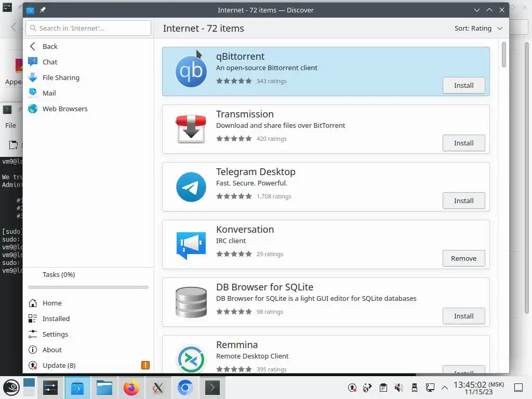Click the show desktop button on taskbar

518,388
